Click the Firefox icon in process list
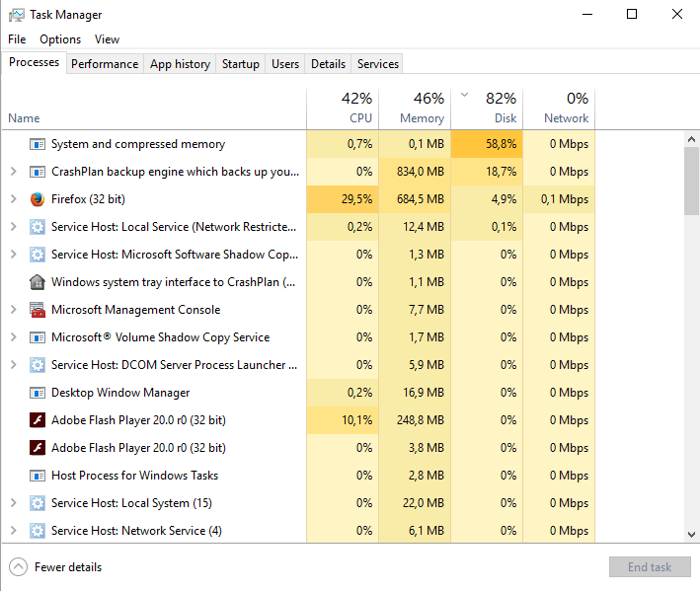This screenshot has height=591, width=700. coord(38,199)
